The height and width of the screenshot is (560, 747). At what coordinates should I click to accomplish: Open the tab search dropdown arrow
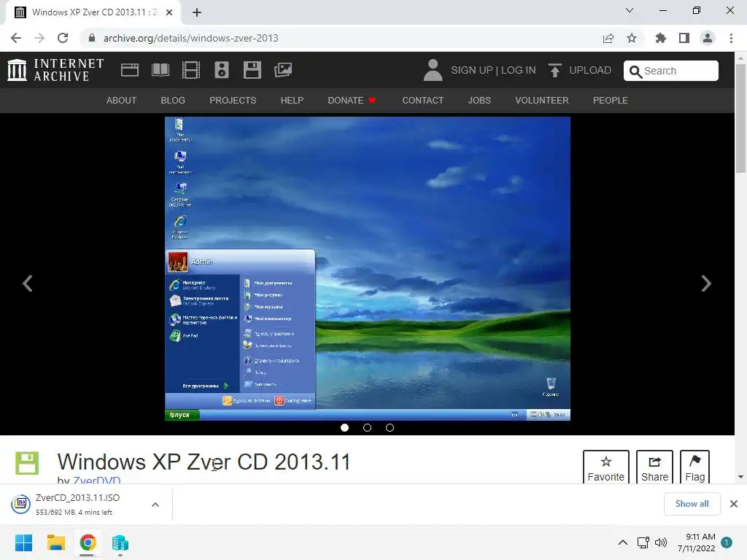[x=630, y=10]
